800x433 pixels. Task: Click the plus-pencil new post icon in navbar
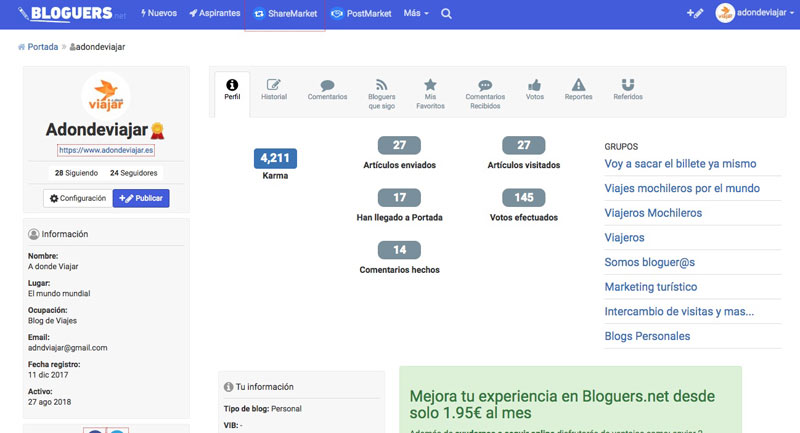pyautogui.click(x=695, y=13)
